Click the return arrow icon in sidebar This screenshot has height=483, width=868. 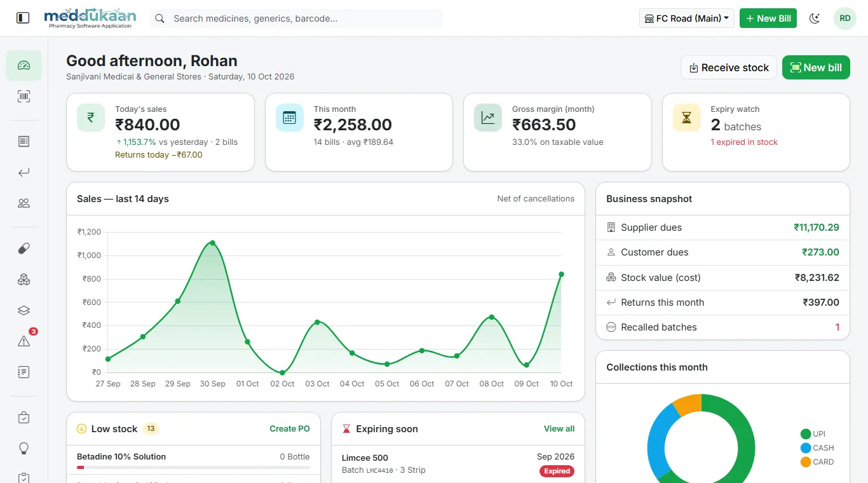pos(24,172)
